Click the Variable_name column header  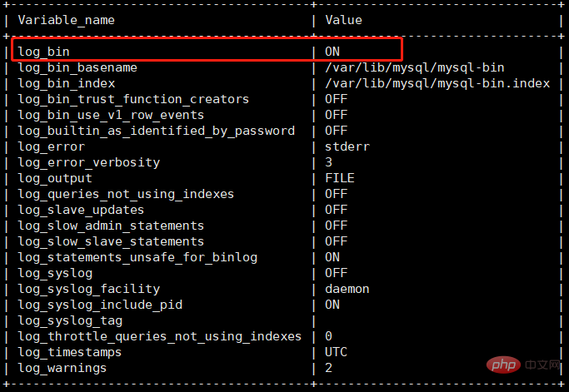[x=67, y=20]
